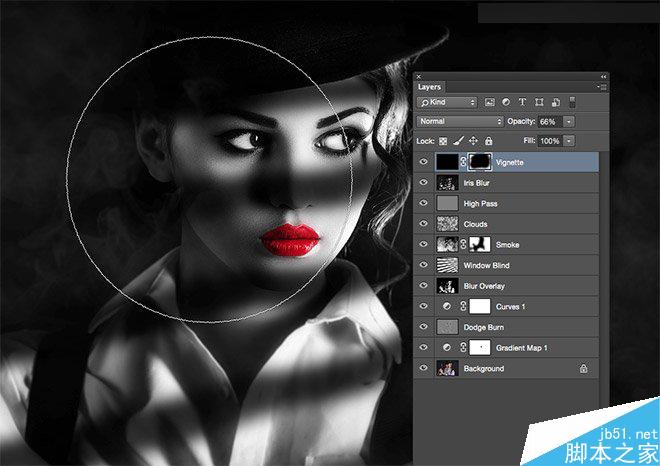Open the Opacity slider dropdown arrow
This screenshot has height=466, width=660.
569,122
